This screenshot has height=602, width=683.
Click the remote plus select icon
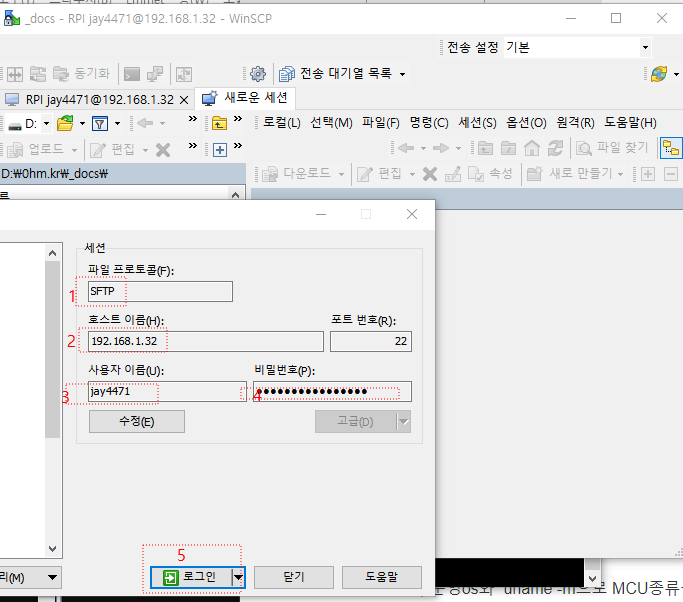point(648,174)
